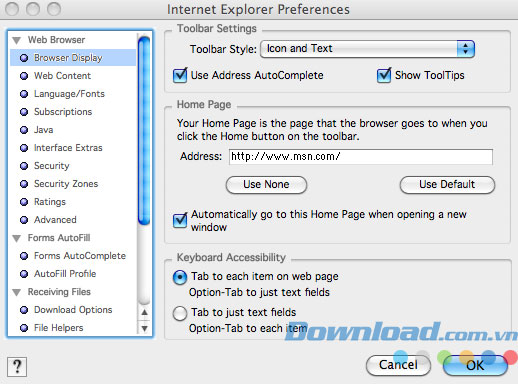Click the bullet icon beside File Helpers

coord(24,328)
